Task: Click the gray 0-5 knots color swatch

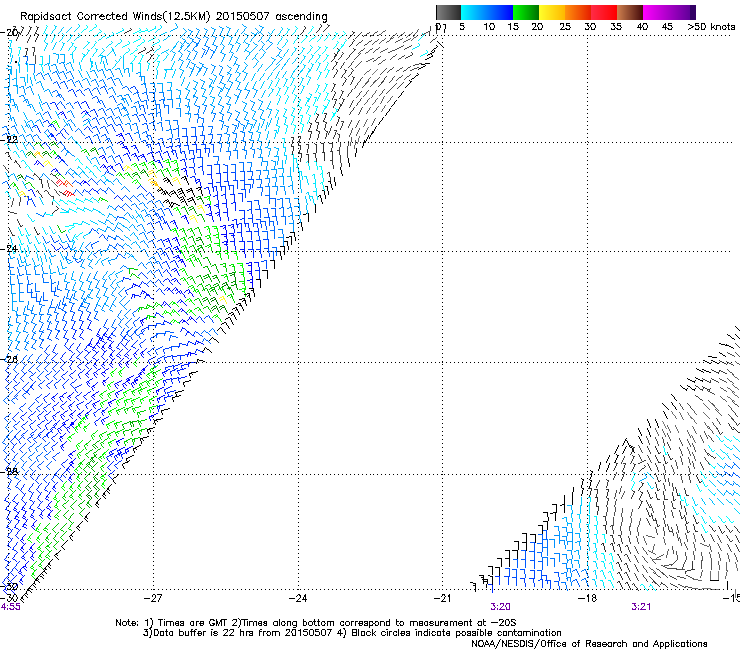Action: click(x=448, y=12)
